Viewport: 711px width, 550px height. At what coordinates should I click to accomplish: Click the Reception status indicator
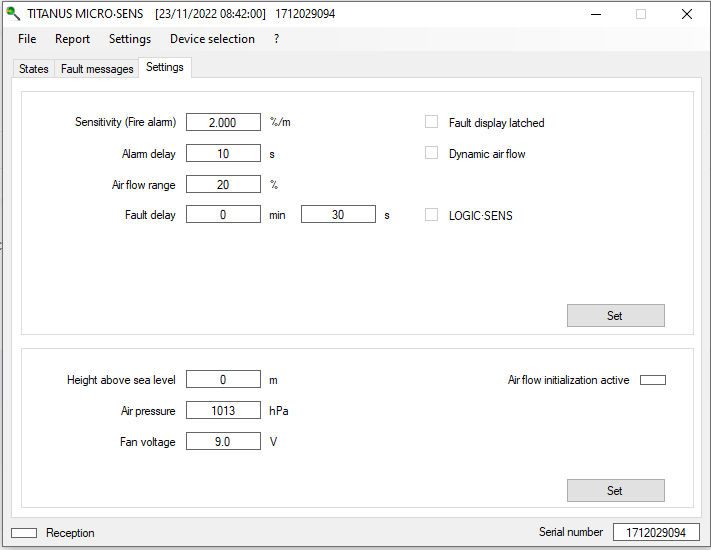pyautogui.click(x=24, y=533)
